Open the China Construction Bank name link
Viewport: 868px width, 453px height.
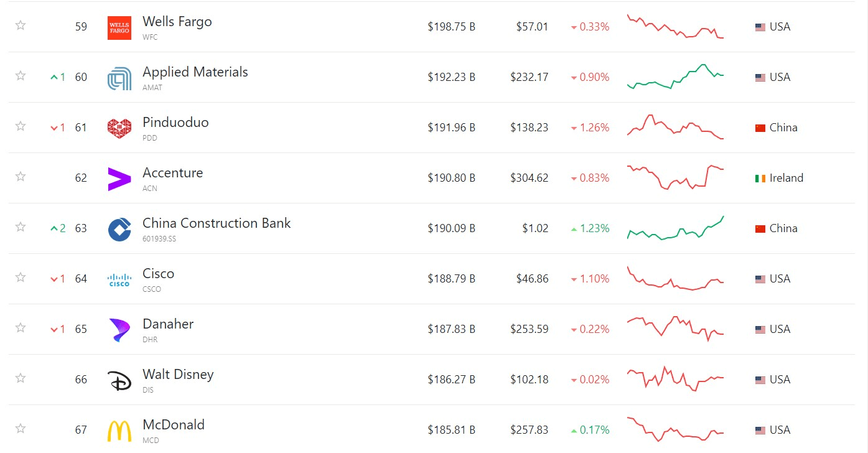217,223
